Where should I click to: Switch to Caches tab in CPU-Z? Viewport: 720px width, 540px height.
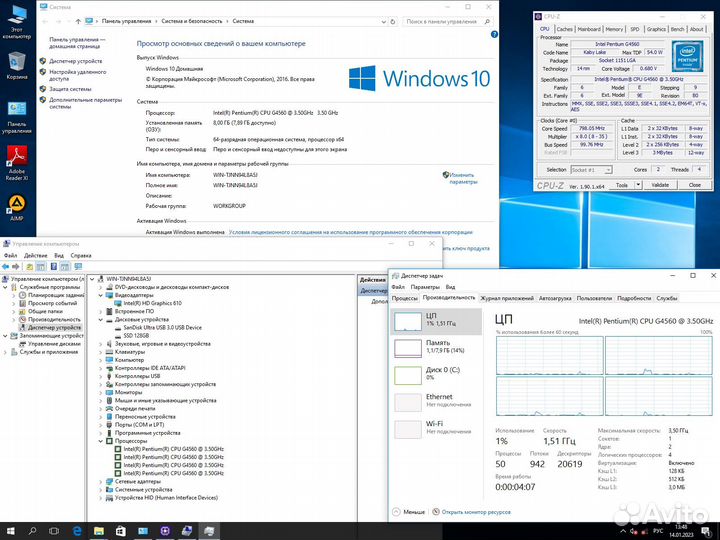564,29
